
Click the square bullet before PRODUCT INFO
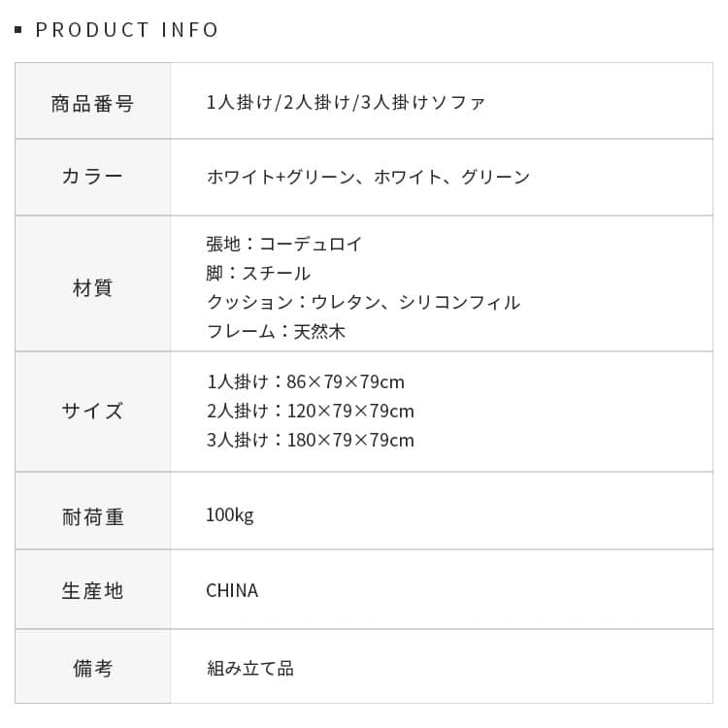click(18, 30)
